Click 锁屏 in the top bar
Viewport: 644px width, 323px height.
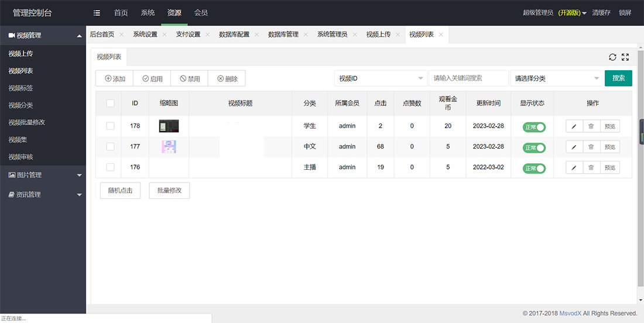click(625, 13)
